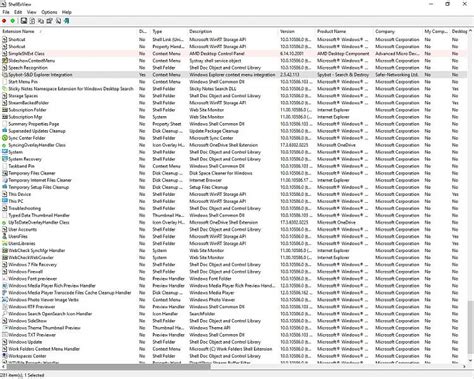The height and width of the screenshot is (379, 474).
Task: Click the WebCheckWebCrawler row icon
Action: tap(5, 257)
